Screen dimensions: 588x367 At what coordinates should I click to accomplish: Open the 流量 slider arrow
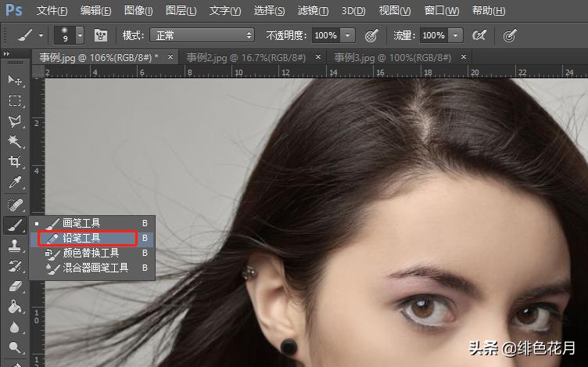pos(456,36)
